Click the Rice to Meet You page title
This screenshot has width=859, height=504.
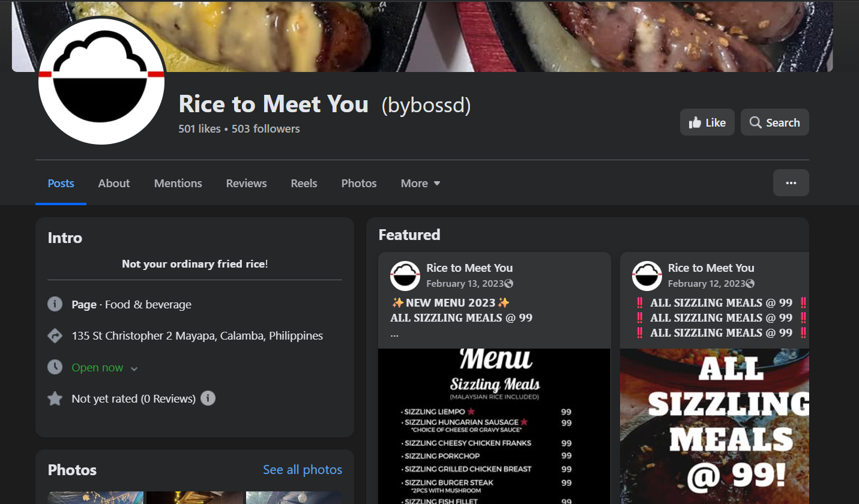(274, 104)
